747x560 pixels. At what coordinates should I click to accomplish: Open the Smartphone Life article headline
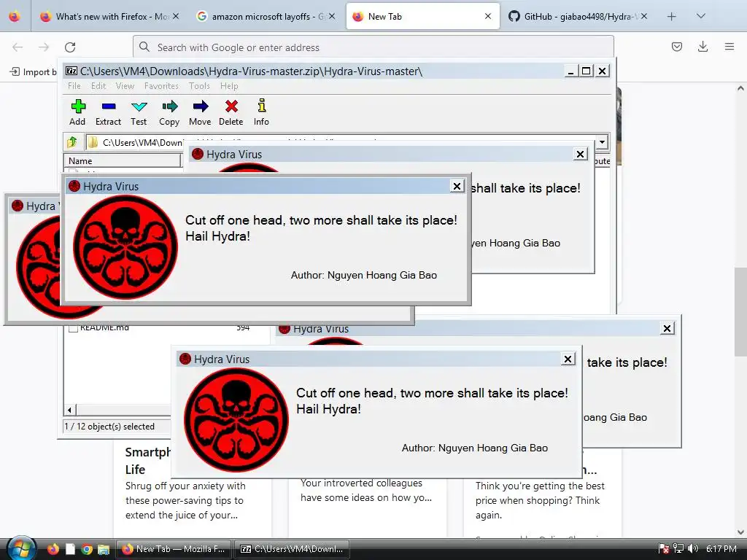[147, 461]
